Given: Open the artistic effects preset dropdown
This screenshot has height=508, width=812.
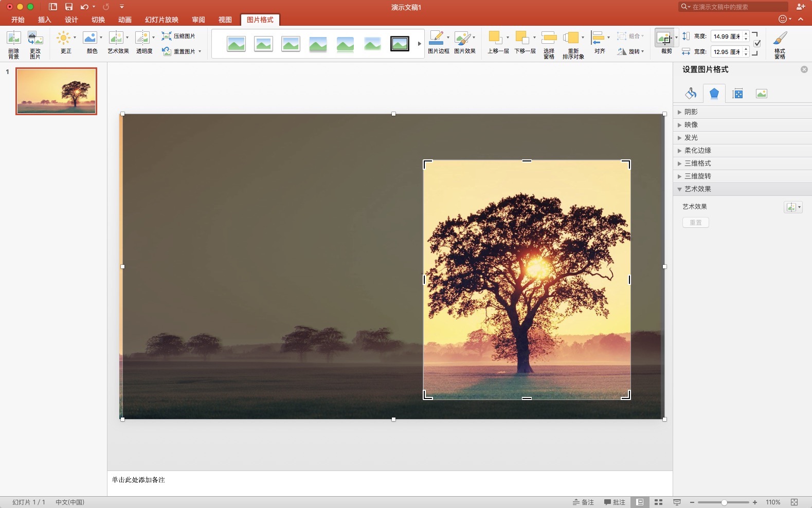Looking at the screenshot, I should tap(793, 207).
